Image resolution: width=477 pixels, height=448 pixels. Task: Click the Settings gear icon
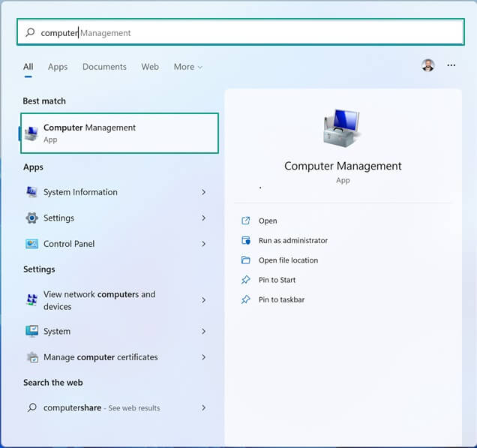[31, 218]
